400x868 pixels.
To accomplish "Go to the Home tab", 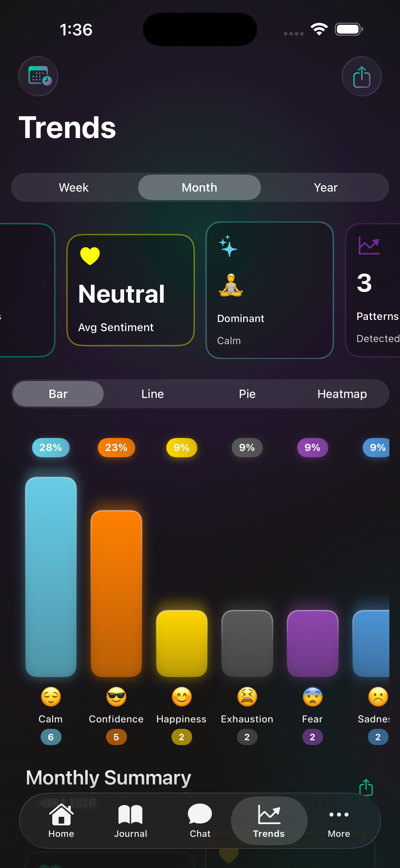I will coord(61,821).
